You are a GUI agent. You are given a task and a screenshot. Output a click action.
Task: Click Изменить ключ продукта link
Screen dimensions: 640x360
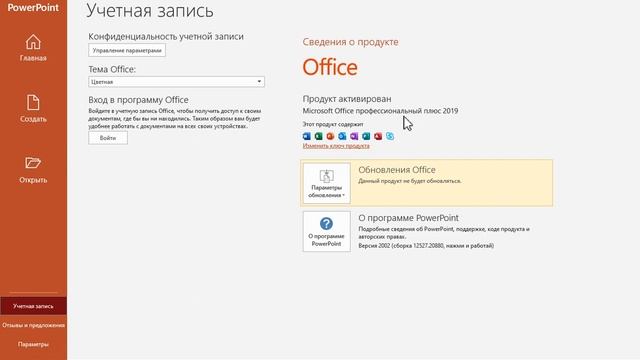click(336, 146)
